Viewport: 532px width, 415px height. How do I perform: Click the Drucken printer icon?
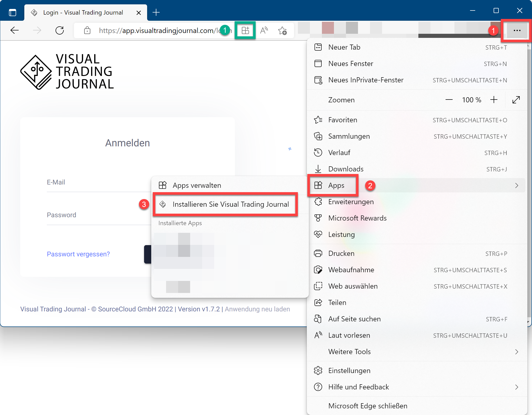coord(318,254)
